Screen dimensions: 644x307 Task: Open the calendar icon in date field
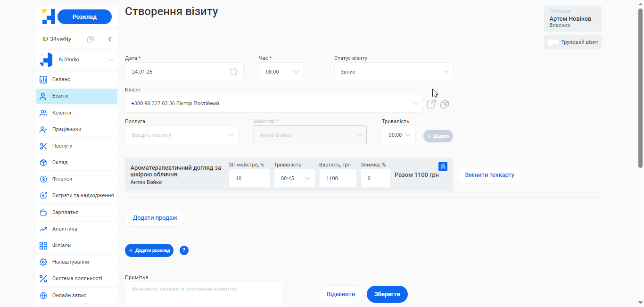(x=233, y=72)
